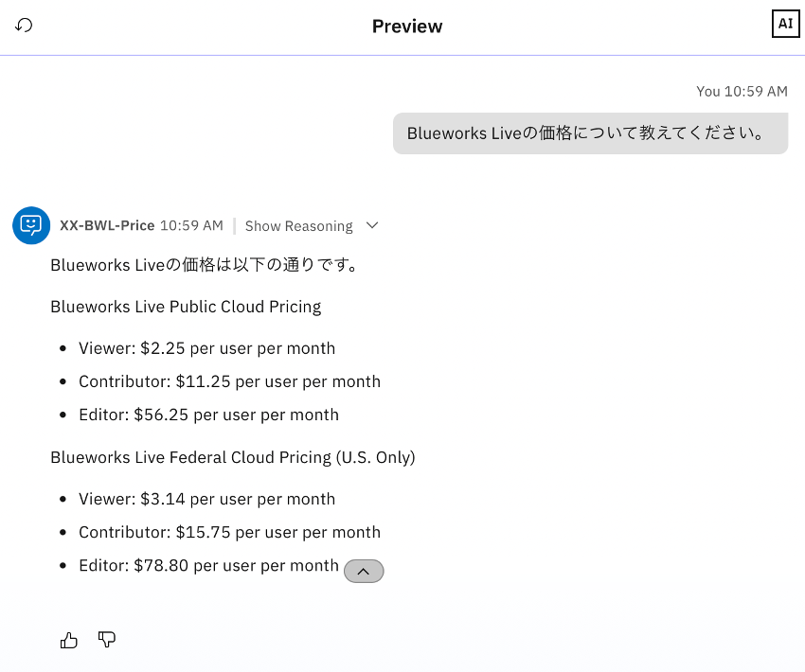Viewport: 805px width, 672px height.
Task: Select the user message bubble about Blueworks Live
Action: click(x=590, y=133)
